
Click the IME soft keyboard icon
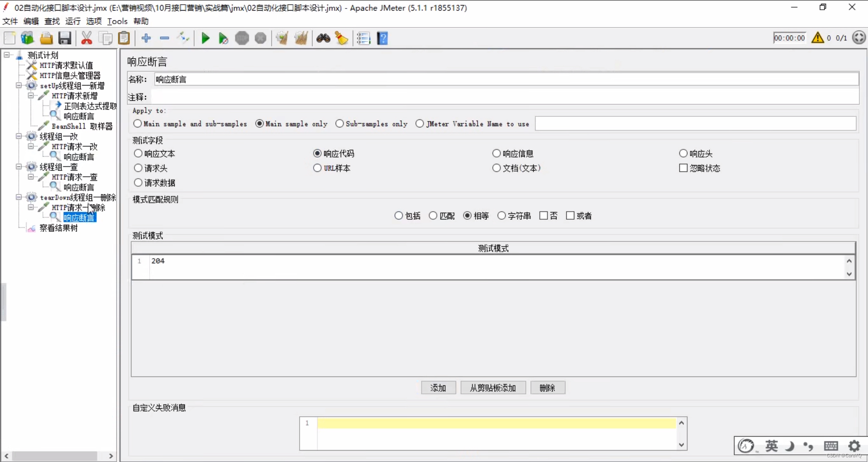click(831, 446)
